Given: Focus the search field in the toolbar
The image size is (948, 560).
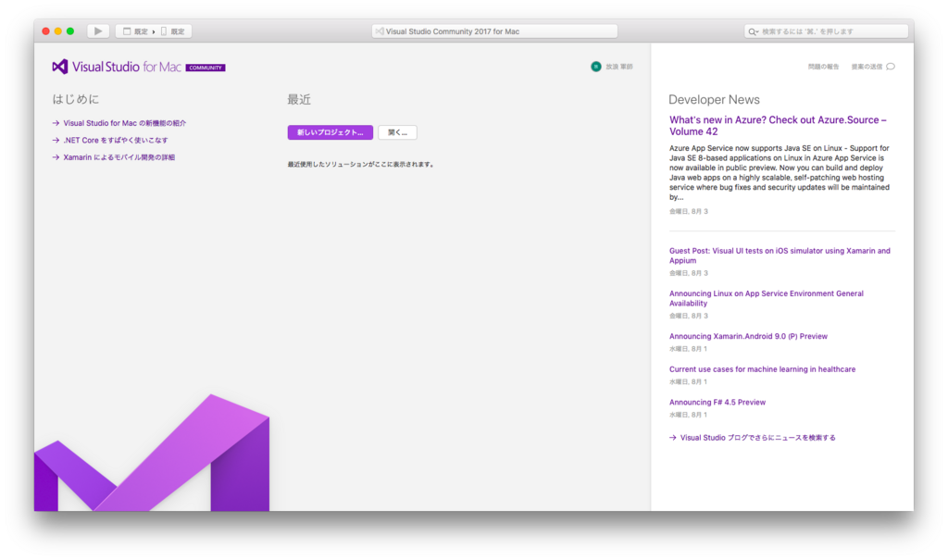Looking at the screenshot, I should (x=826, y=31).
